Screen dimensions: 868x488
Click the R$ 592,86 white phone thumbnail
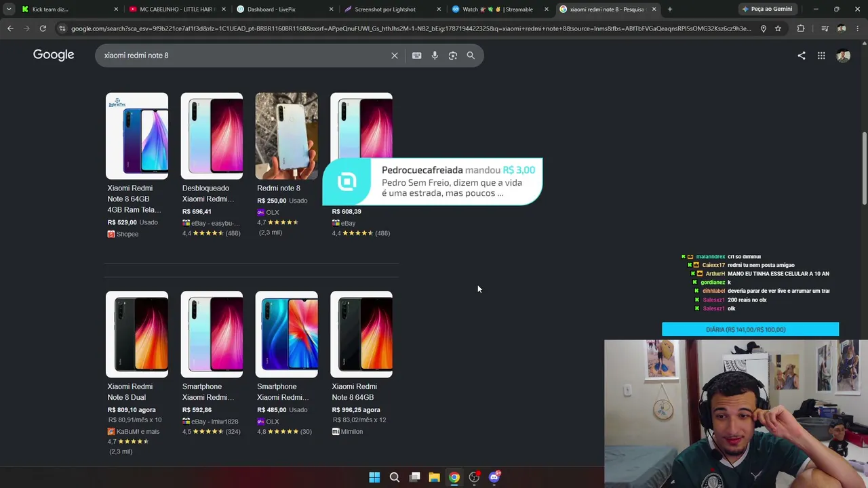point(212,334)
